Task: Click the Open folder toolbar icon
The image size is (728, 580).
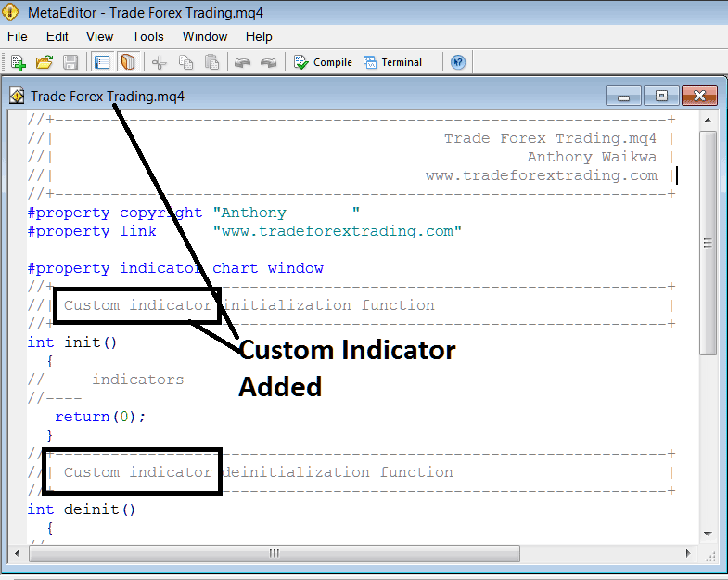Action: 44,62
